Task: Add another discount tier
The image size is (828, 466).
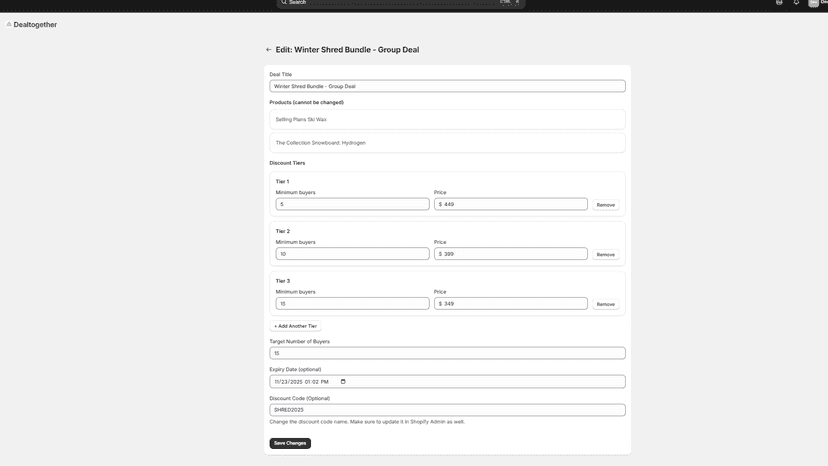Action: [x=295, y=326]
